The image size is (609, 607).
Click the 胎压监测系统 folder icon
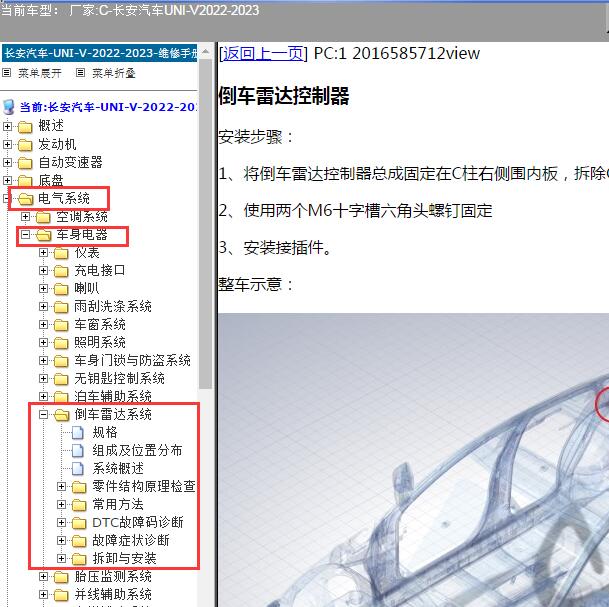click(x=61, y=577)
